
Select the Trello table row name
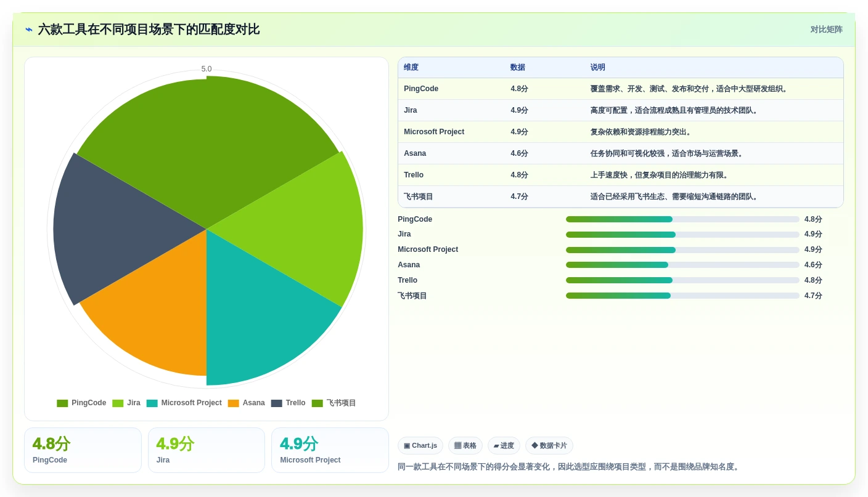coord(414,175)
